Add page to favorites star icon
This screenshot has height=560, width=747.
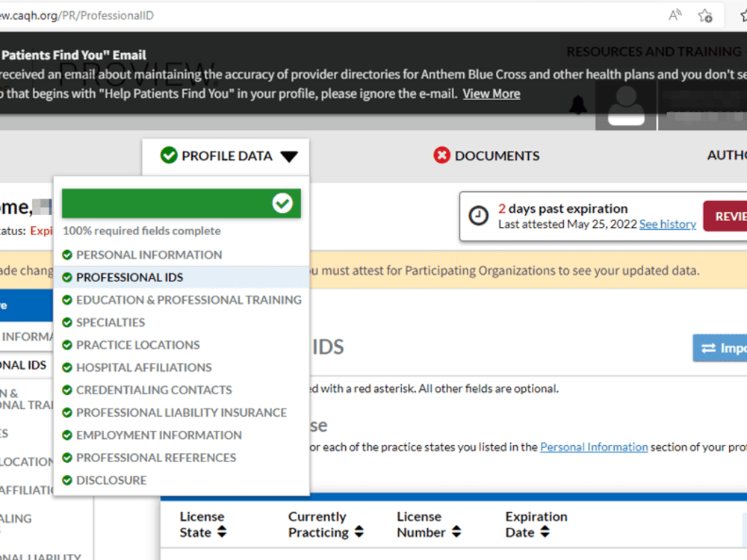pos(705,16)
